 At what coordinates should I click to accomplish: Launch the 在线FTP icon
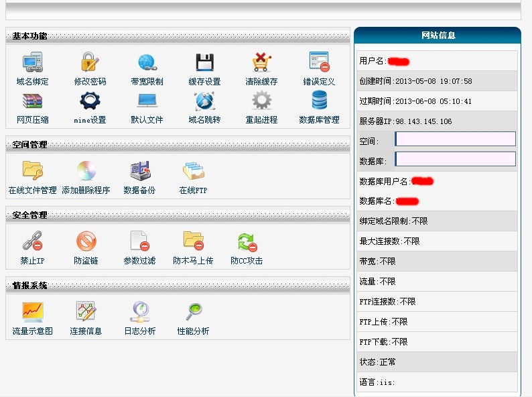pos(193,172)
